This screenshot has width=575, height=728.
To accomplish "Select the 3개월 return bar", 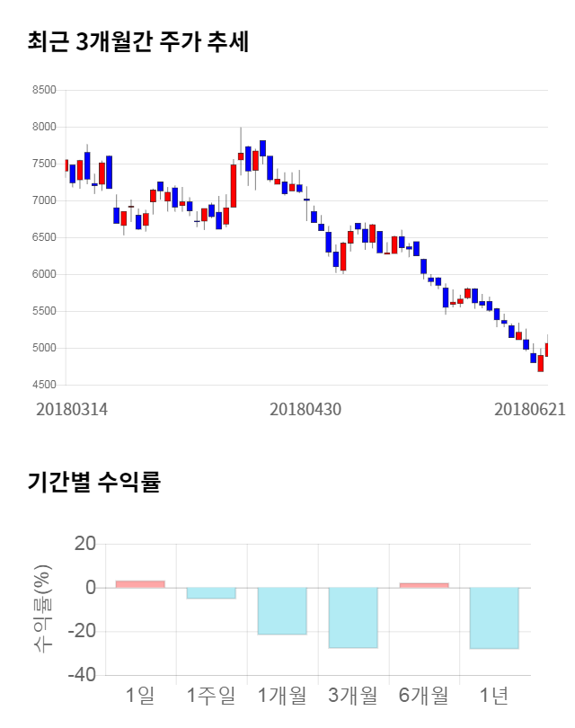I will [353, 617].
